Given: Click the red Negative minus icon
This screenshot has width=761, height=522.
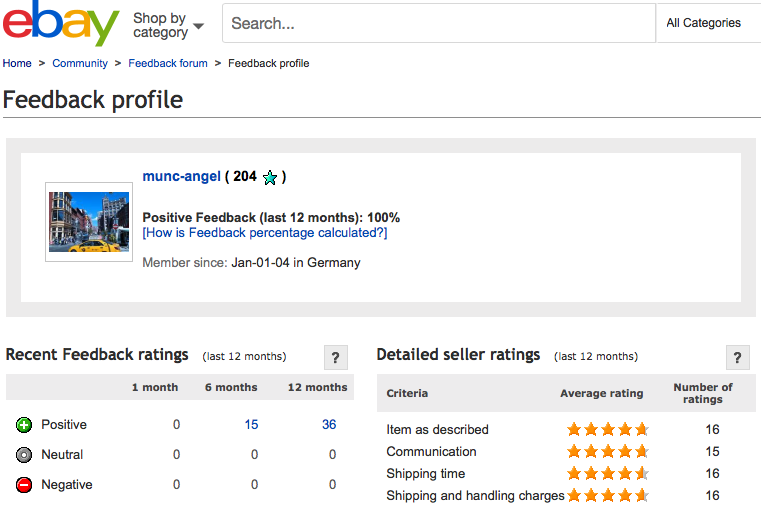Looking at the screenshot, I should point(24,485).
